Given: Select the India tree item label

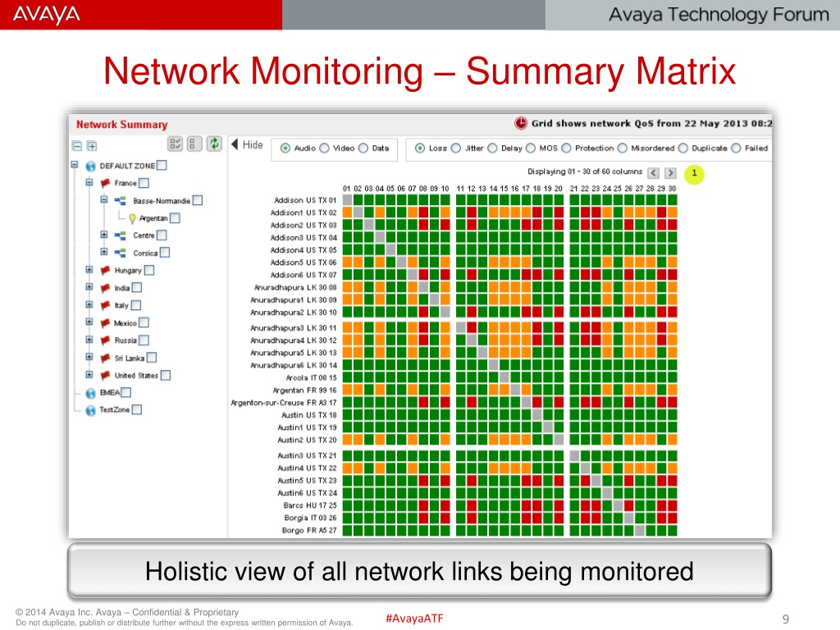Looking at the screenshot, I should [x=122, y=288].
